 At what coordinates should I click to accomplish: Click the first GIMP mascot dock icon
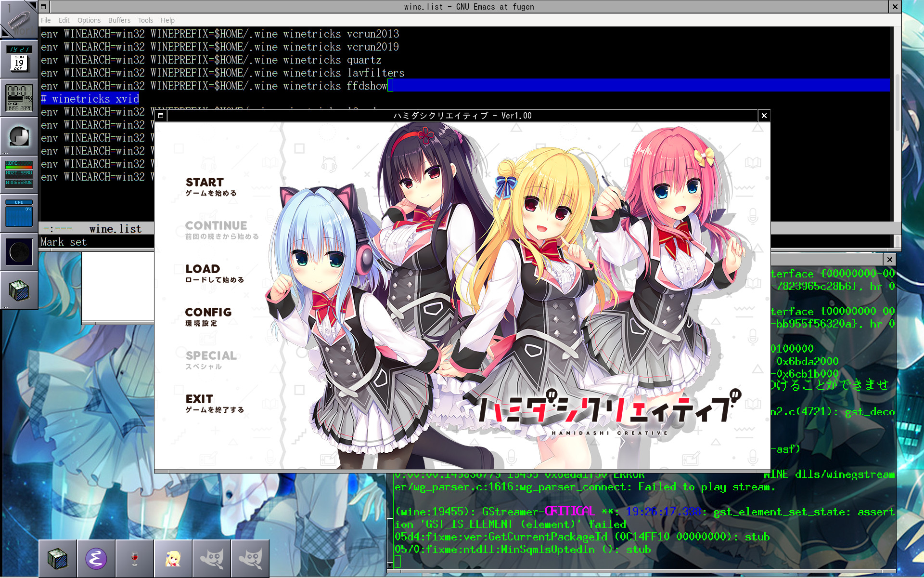click(212, 559)
